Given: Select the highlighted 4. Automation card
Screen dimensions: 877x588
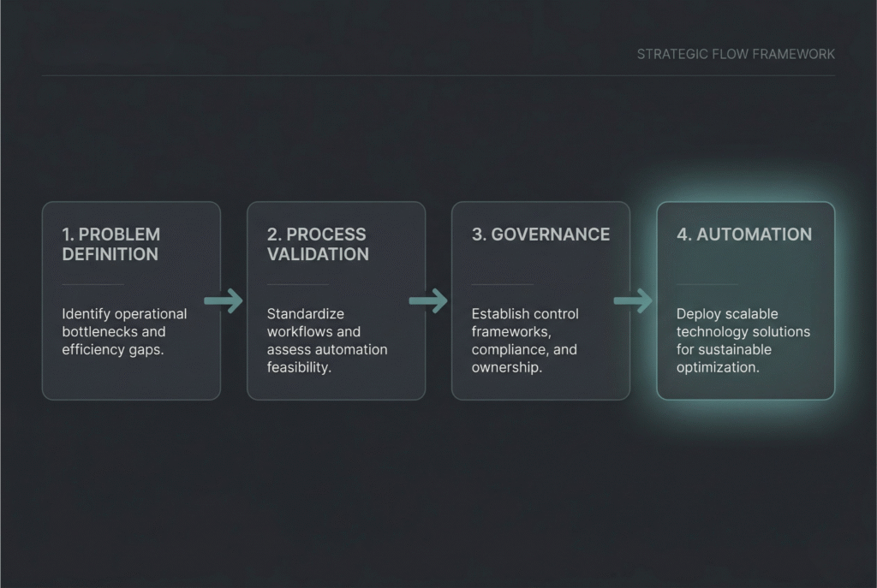Looking at the screenshot, I should pos(745,300).
